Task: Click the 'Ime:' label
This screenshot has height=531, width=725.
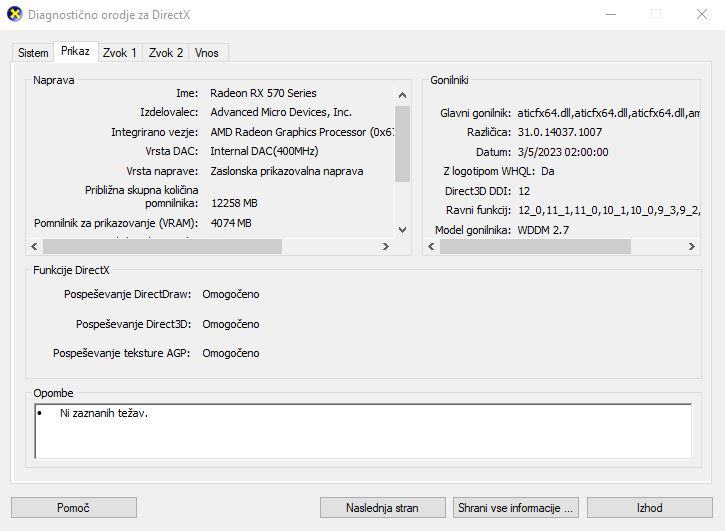Action: point(187,93)
